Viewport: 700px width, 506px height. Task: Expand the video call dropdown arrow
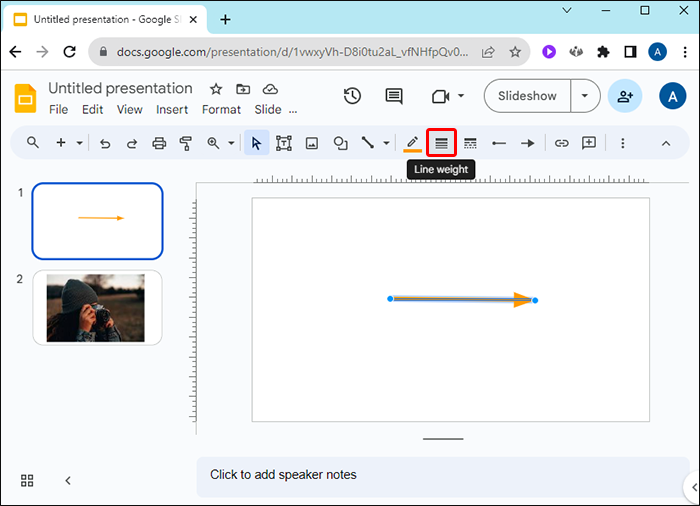point(461,96)
